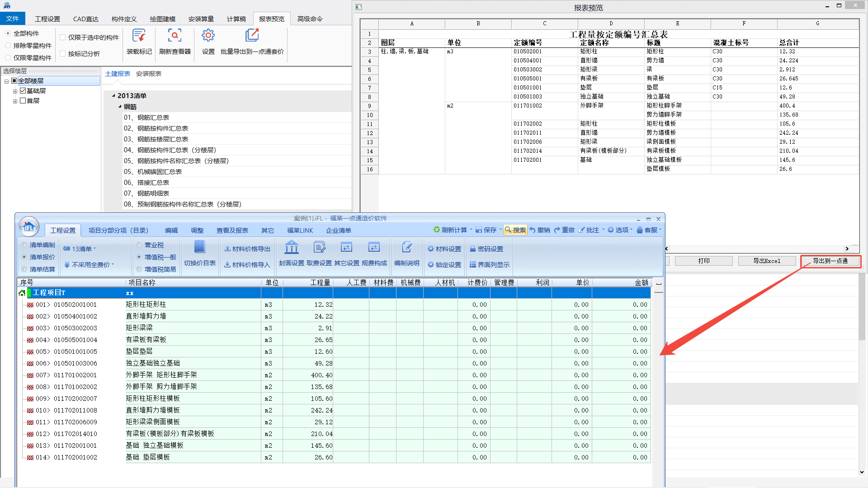
Task: Expand the 基础层 tree node
Action: pyautogui.click(x=15, y=91)
